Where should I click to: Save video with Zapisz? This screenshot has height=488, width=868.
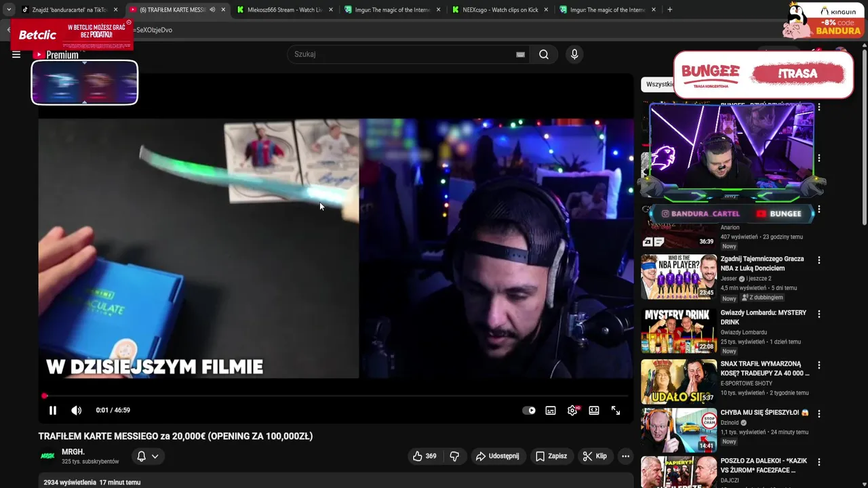[551, 456]
